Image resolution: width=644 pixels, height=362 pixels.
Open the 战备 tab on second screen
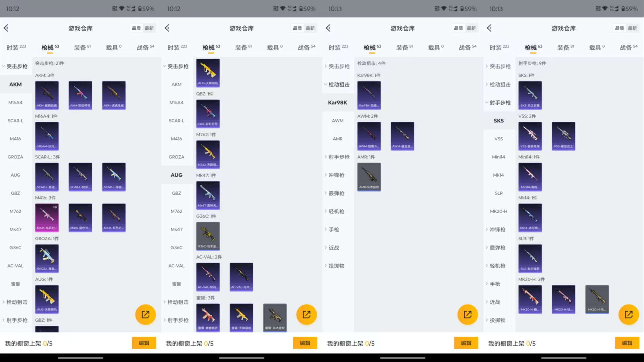pos(307,47)
